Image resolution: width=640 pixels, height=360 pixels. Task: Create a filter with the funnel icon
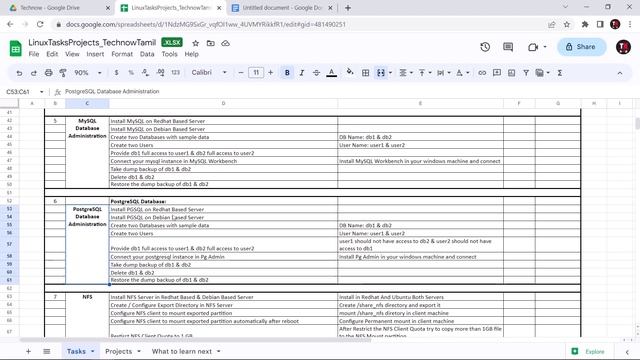[526, 73]
